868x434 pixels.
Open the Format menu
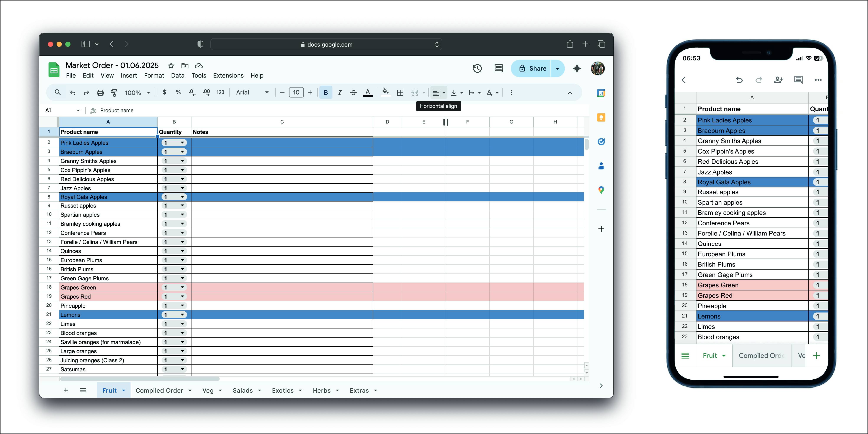pos(154,75)
